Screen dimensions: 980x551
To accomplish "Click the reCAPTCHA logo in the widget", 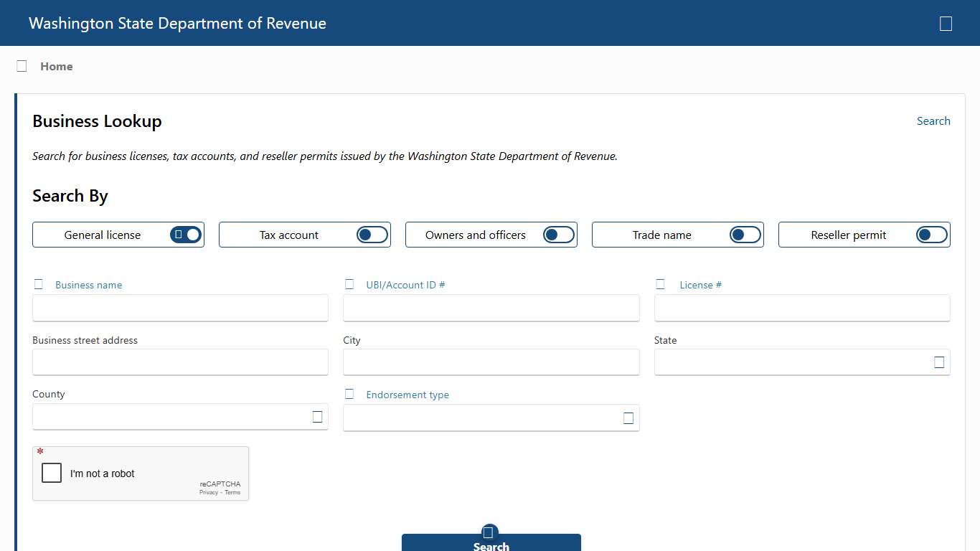I will click(x=220, y=484).
